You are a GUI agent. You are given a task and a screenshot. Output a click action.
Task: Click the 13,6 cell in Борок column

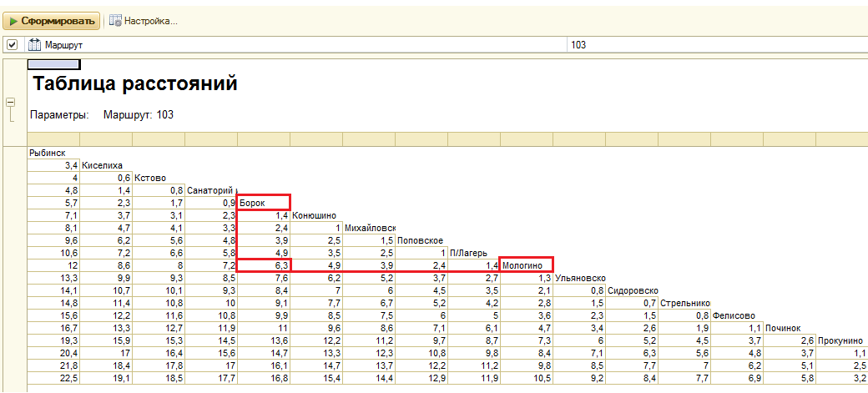click(264, 340)
